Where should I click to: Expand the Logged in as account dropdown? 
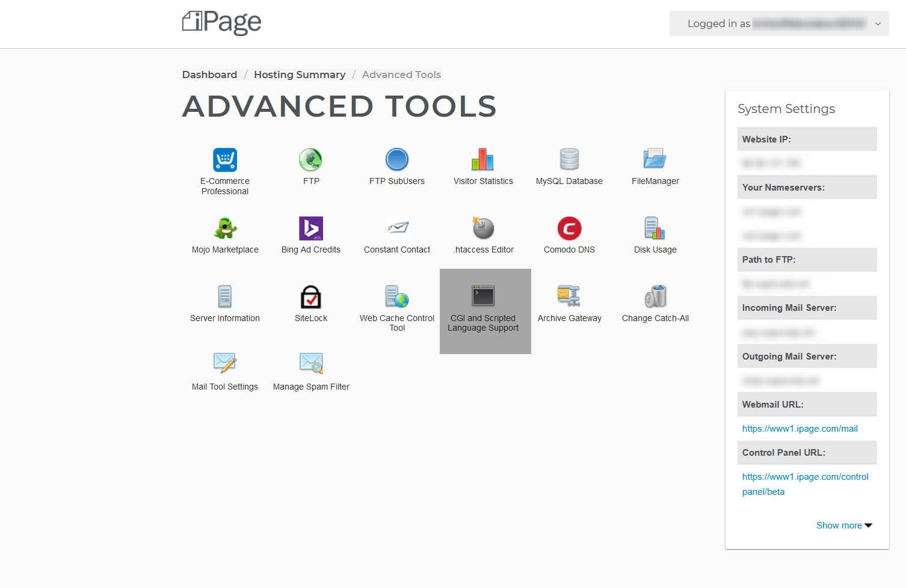click(x=779, y=23)
